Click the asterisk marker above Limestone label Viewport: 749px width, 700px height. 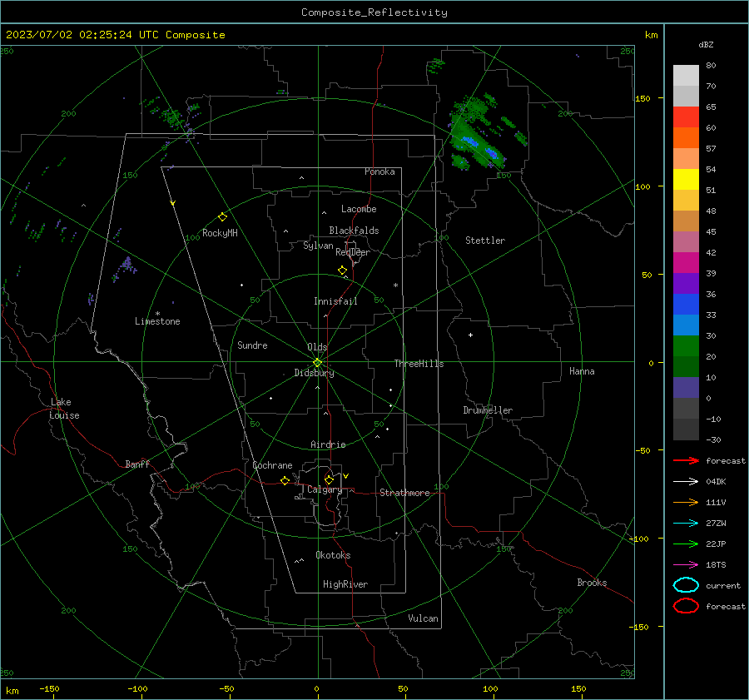click(x=157, y=314)
